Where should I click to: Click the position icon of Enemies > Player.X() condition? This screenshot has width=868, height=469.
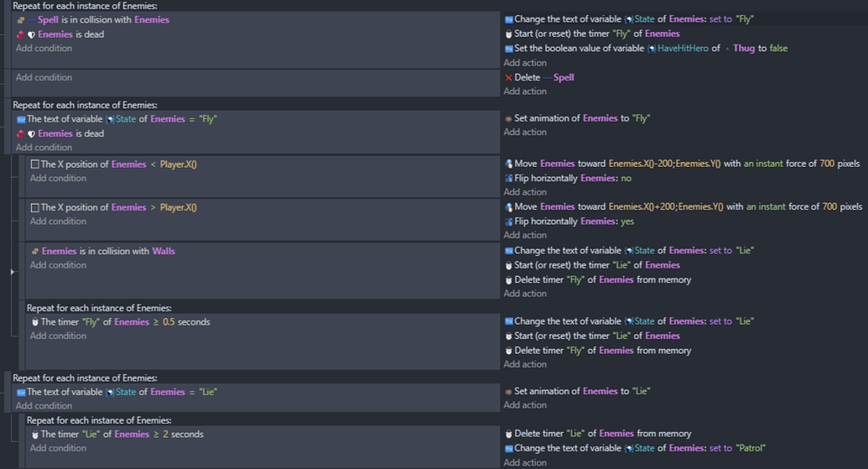[35, 207]
